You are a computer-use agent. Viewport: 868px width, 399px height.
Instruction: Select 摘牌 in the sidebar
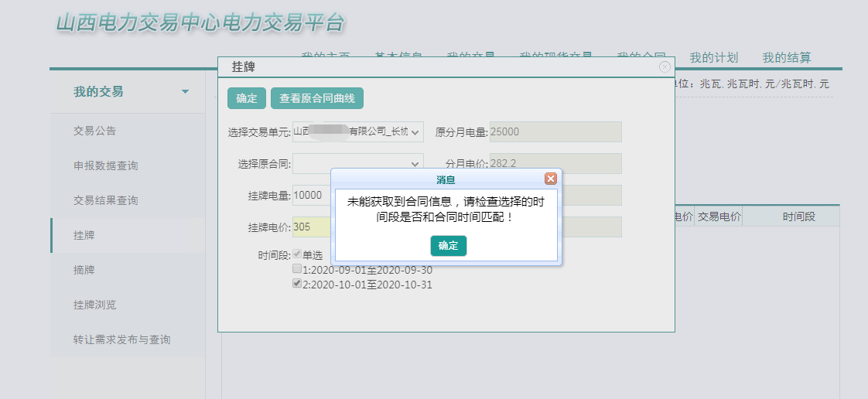(84, 270)
